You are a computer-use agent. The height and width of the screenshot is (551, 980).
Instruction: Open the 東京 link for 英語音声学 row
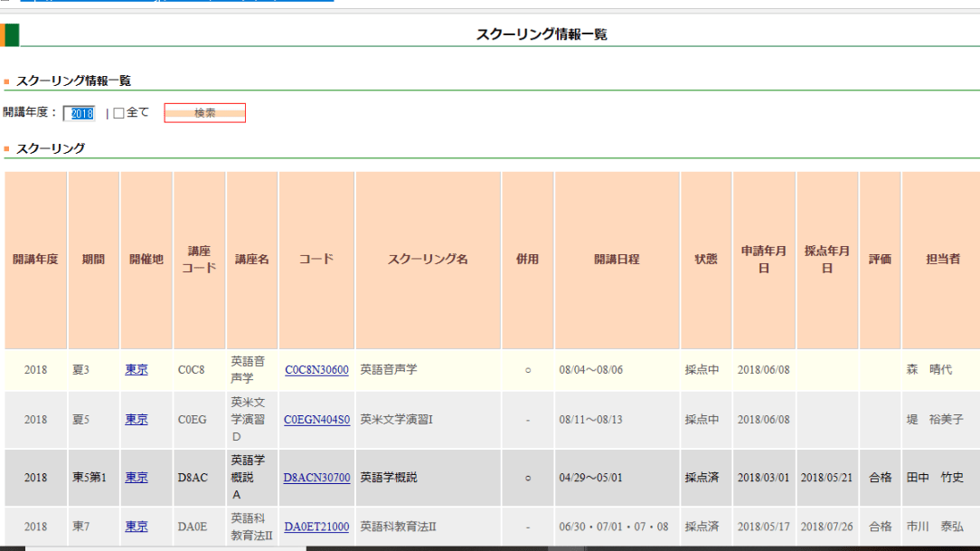coord(137,370)
